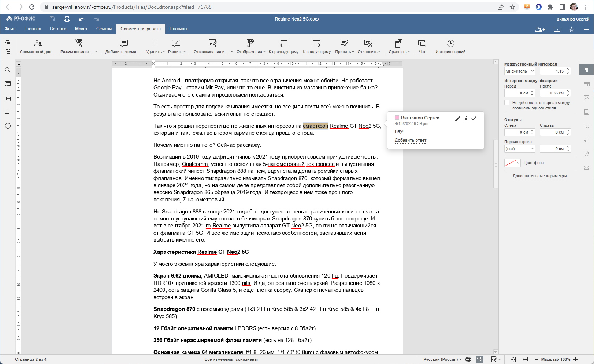
Task: Click После spacing 0.35 см field
Action: pos(555,93)
